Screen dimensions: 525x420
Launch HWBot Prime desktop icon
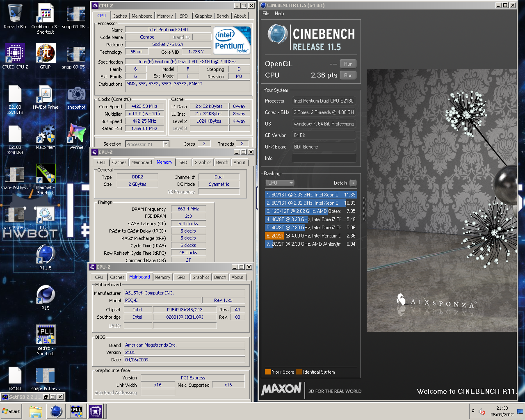point(46,98)
